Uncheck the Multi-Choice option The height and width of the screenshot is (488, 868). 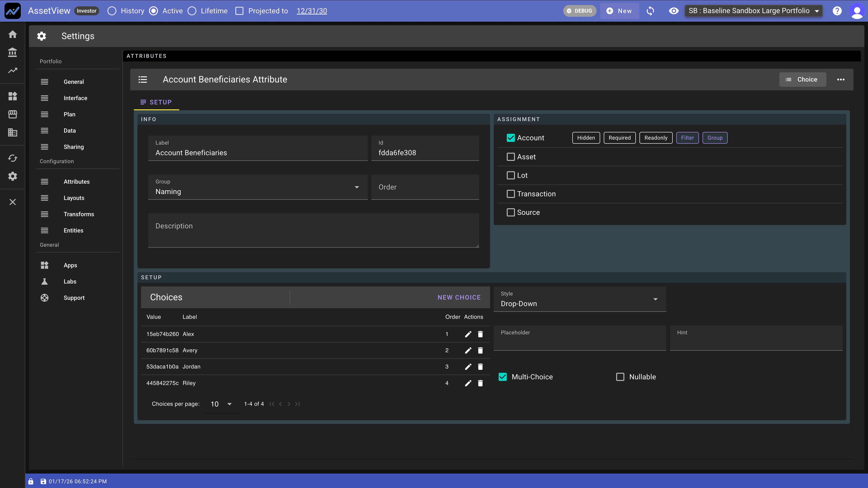tap(503, 377)
